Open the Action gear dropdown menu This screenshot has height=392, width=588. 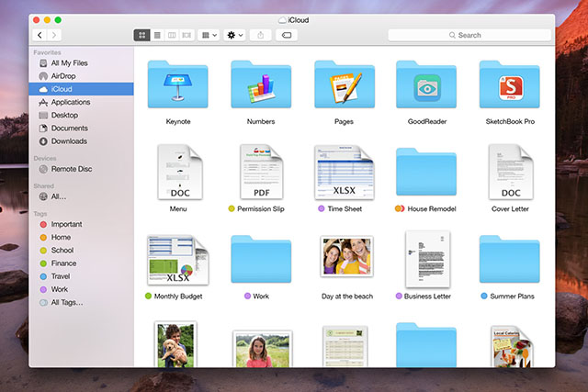[235, 35]
